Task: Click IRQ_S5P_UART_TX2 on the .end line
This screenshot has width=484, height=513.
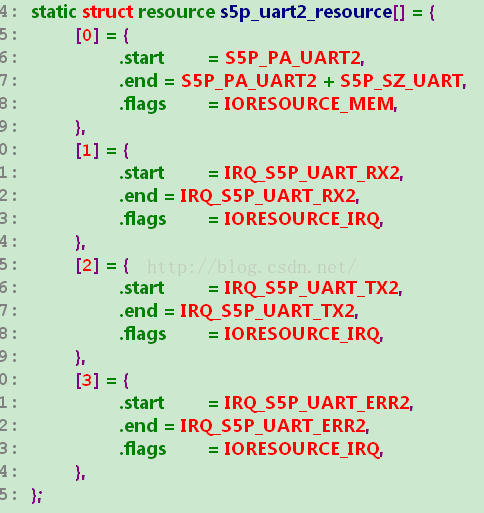Action: point(267,311)
